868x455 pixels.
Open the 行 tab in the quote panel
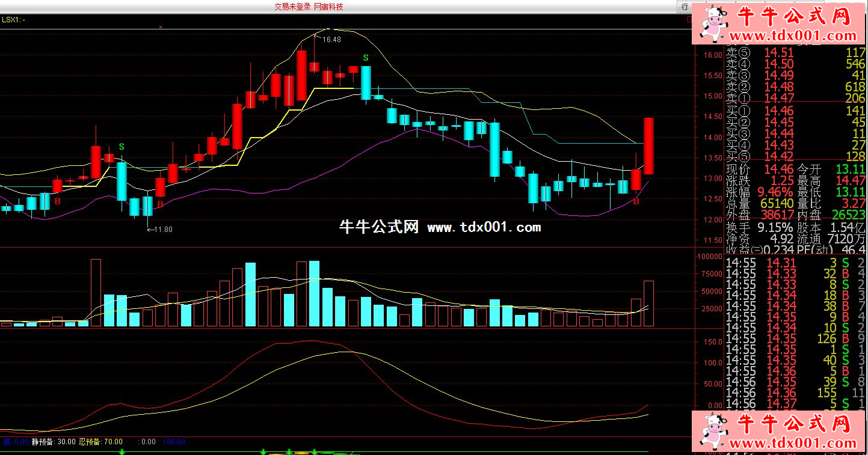(x=685, y=7)
